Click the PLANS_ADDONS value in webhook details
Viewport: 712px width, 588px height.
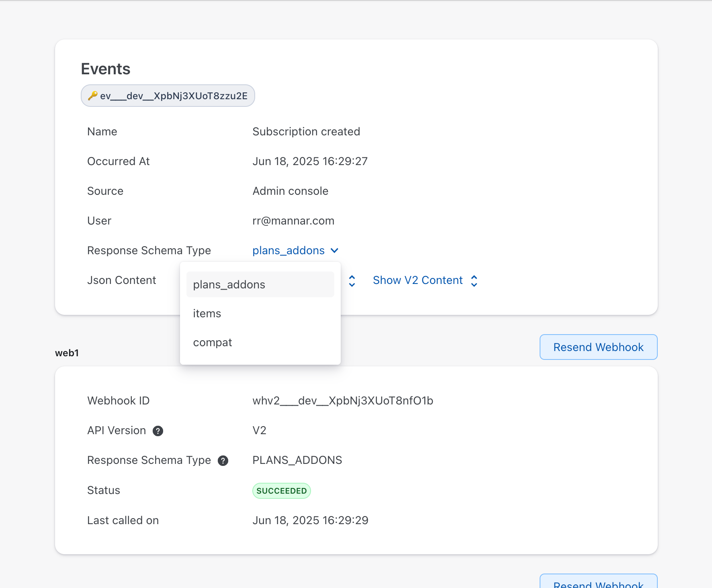(297, 460)
